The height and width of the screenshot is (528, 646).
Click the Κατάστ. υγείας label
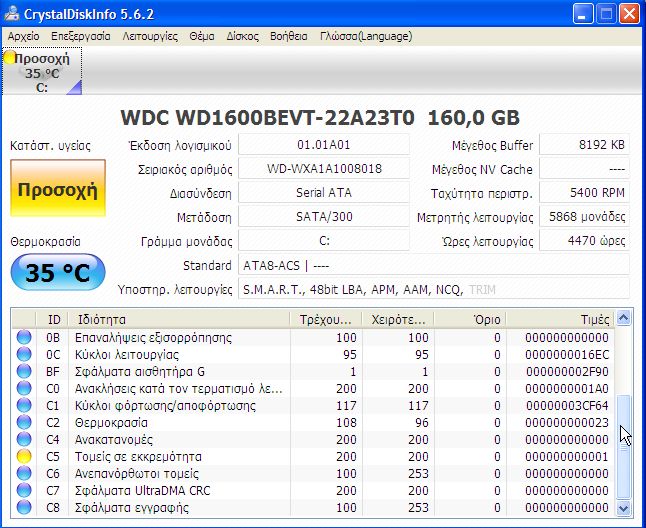point(50,146)
